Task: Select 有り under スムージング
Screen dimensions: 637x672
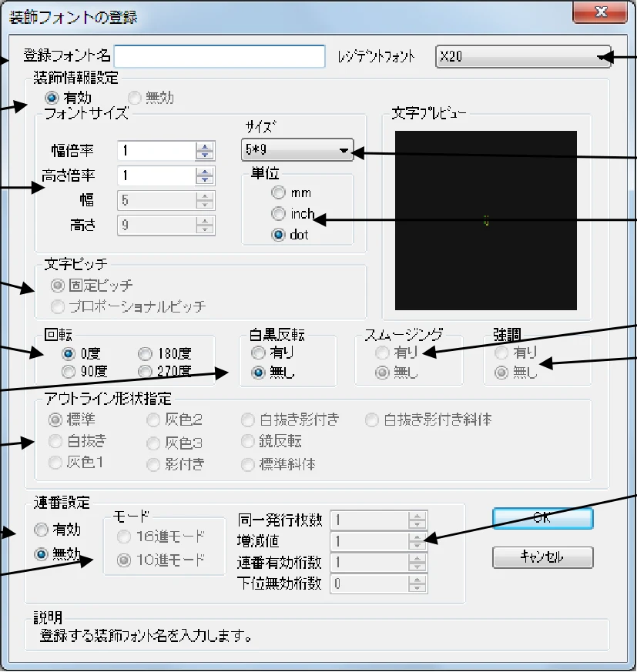Action: point(382,353)
